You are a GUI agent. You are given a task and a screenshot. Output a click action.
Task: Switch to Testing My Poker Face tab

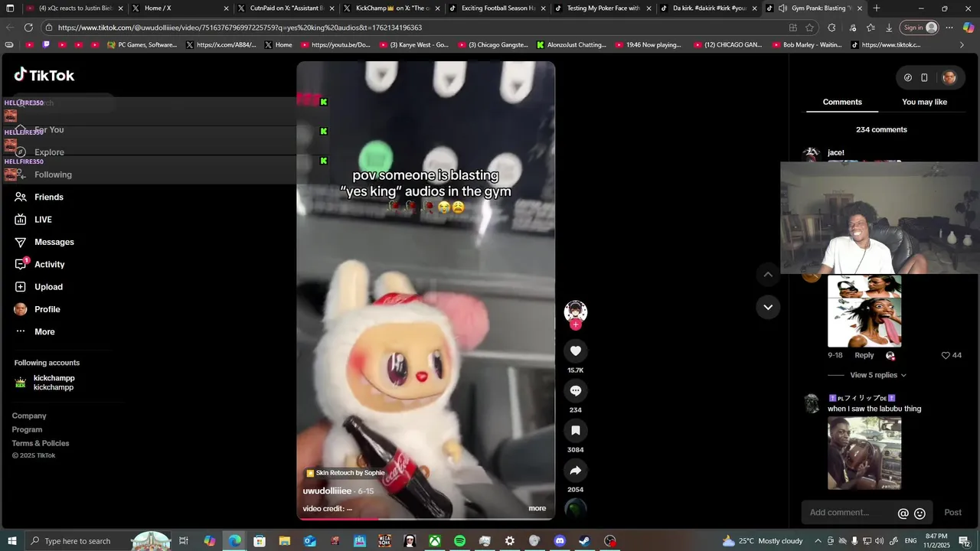[x=603, y=8]
